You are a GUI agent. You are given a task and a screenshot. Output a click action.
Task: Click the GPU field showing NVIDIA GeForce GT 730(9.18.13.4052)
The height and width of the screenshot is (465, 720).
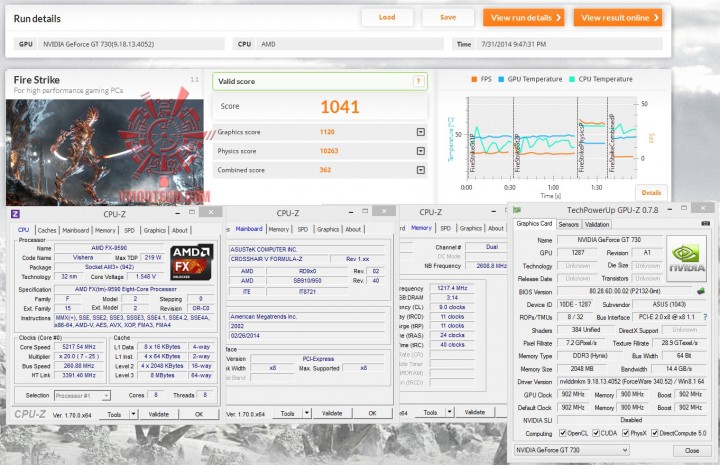click(x=131, y=45)
